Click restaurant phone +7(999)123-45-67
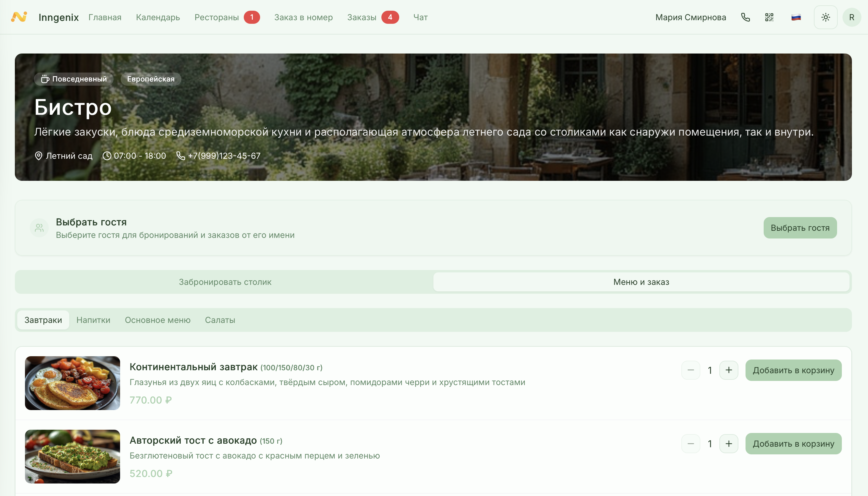Viewport: 868px width, 496px height. point(224,156)
